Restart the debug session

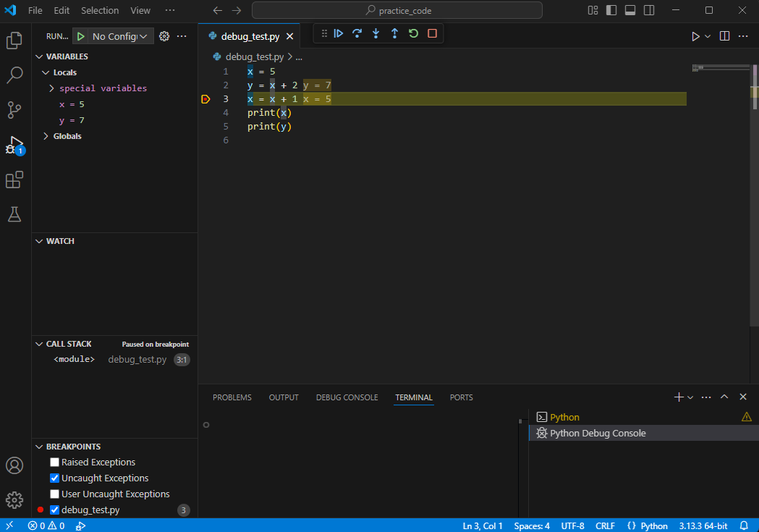(x=413, y=33)
